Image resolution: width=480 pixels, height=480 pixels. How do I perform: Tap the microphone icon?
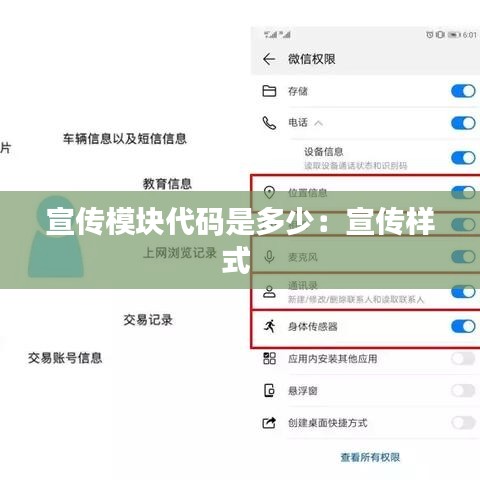tap(269, 257)
